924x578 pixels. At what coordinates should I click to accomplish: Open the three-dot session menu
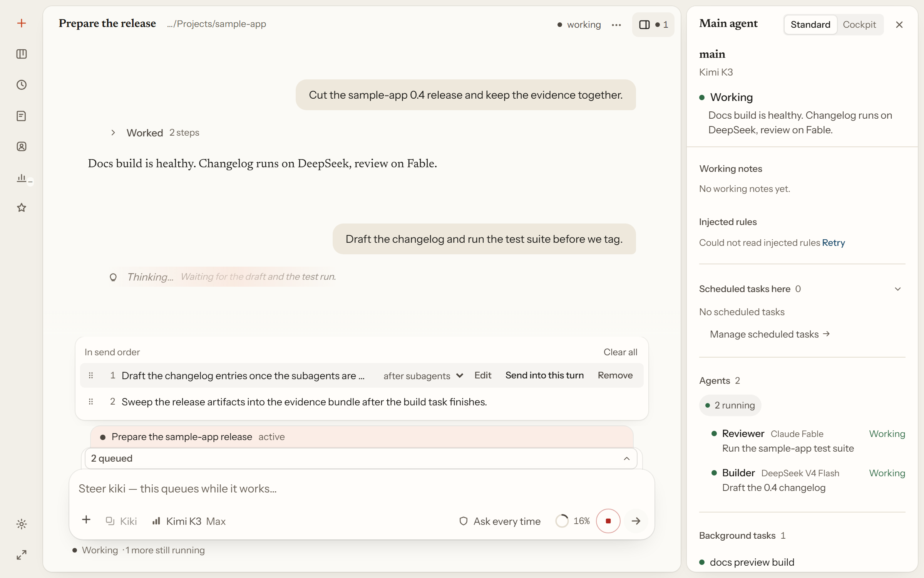click(616, 25)
